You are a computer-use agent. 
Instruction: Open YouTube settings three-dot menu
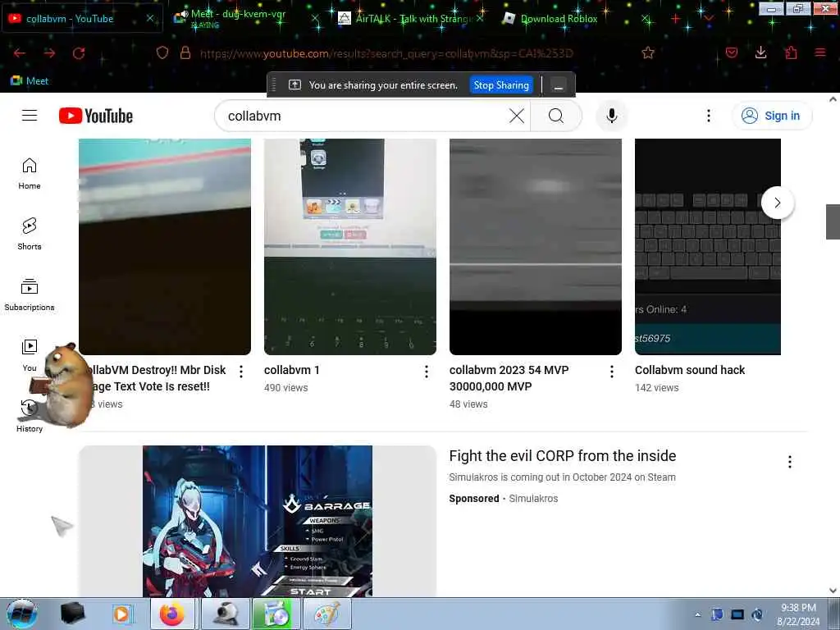709,116
